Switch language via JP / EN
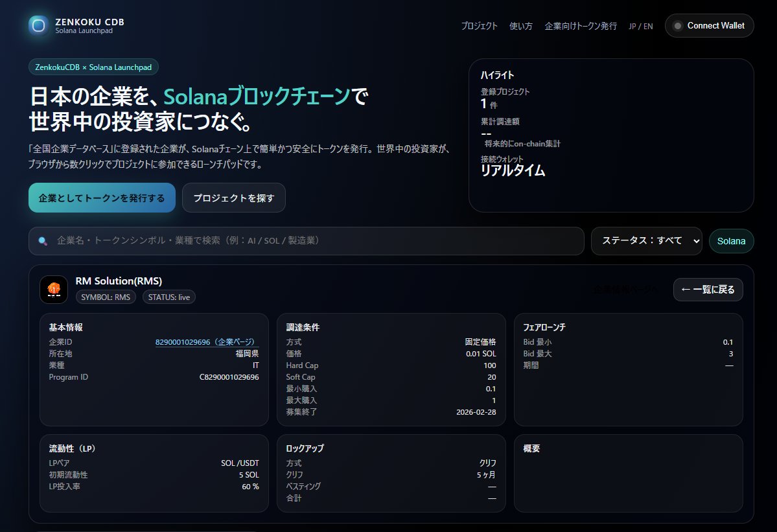777x532 pixels. (641, 27)
